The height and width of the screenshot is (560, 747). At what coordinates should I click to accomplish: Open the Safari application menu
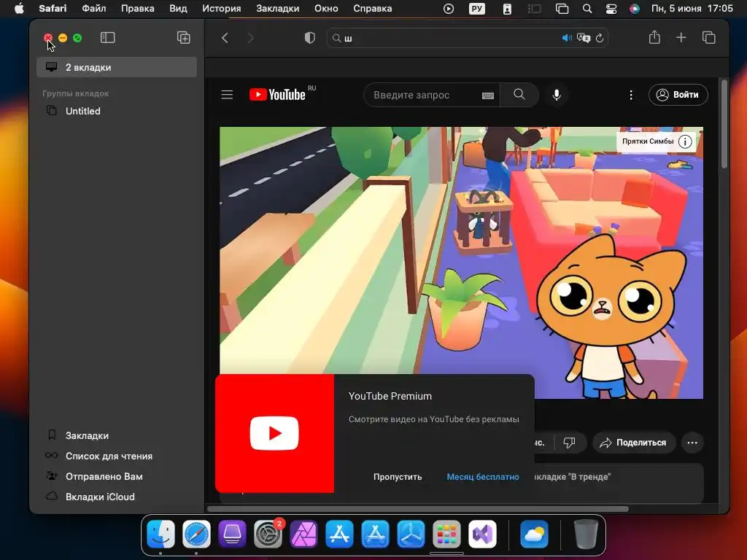pyautogui.click(x=53, y=9)
